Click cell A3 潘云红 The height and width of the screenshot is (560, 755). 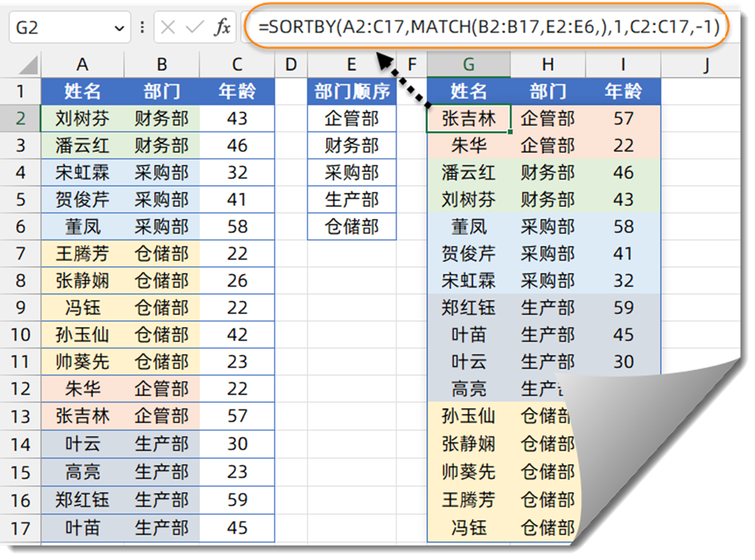click(82, 145)
